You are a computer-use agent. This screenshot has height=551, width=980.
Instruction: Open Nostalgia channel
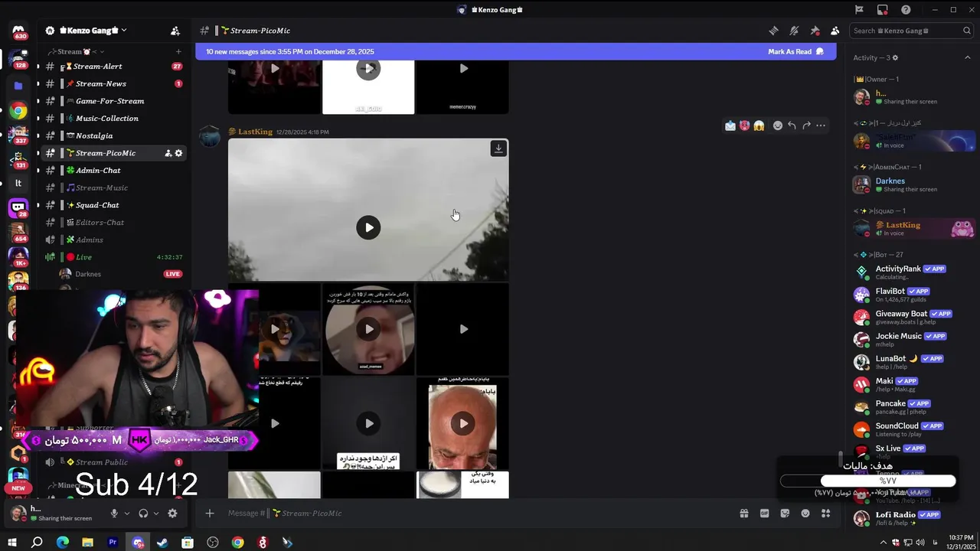pos(113,135)
